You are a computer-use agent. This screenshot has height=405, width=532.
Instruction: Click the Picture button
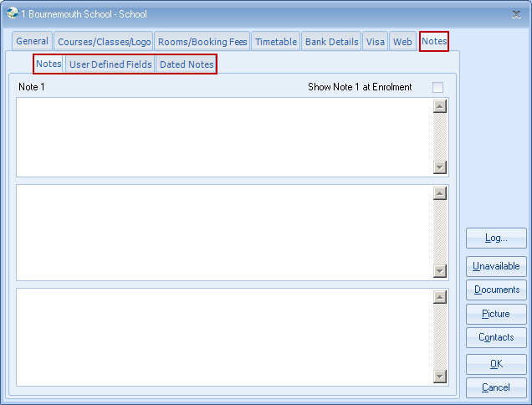(496, 314)
